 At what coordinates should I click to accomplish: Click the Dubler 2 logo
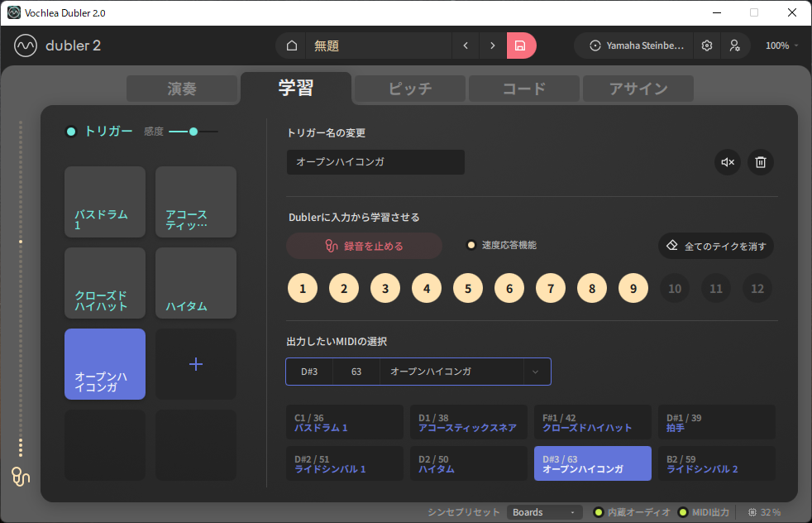click(58, 46)
